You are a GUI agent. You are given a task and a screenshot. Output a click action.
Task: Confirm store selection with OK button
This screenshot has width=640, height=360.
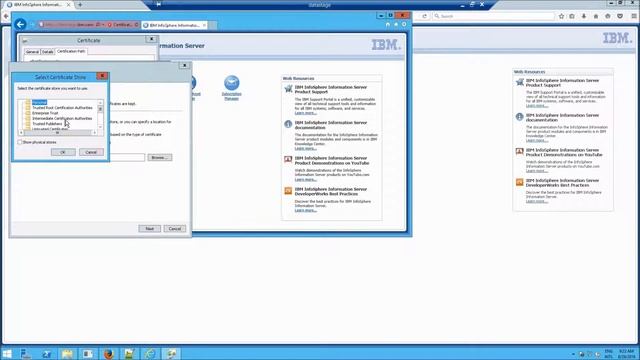[63, 152]
